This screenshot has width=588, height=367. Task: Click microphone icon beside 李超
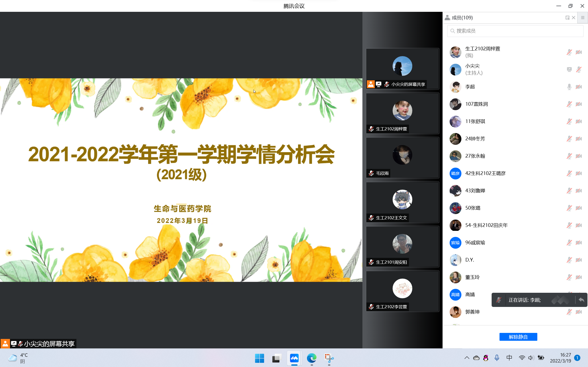pos(569,87)
